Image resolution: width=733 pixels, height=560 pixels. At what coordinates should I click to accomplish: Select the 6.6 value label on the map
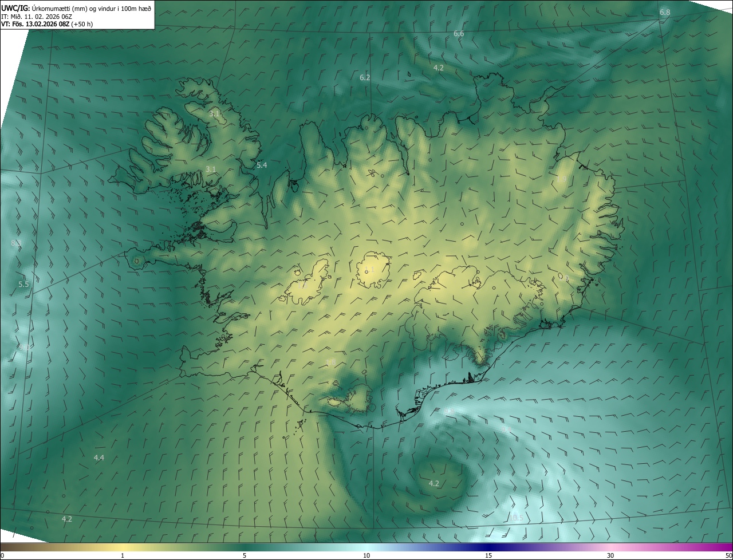click(x=459, y=34)
